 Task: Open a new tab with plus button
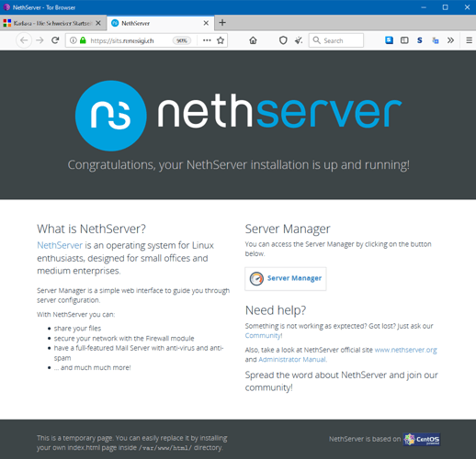point(222,23)
